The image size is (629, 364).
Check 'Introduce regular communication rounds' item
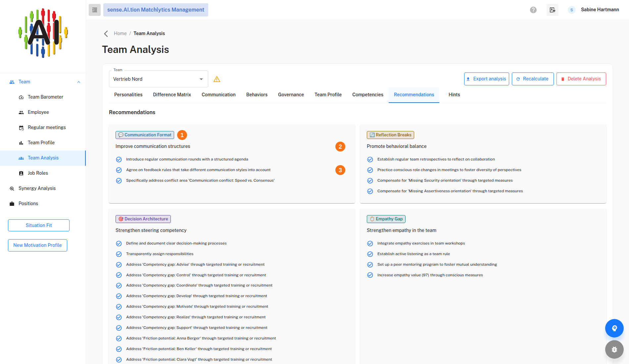coord(119,159)
